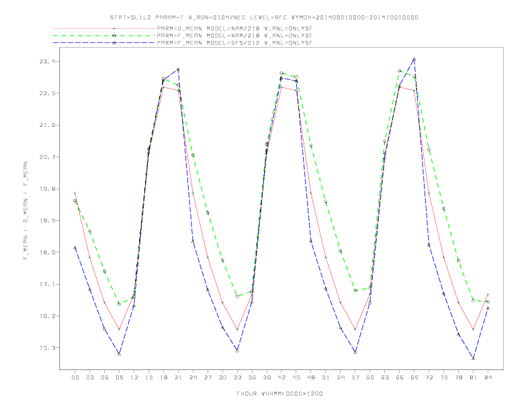Click the red solid line legend sample
Viewport: 532px width, 411px height.
[x=104, y=28]
